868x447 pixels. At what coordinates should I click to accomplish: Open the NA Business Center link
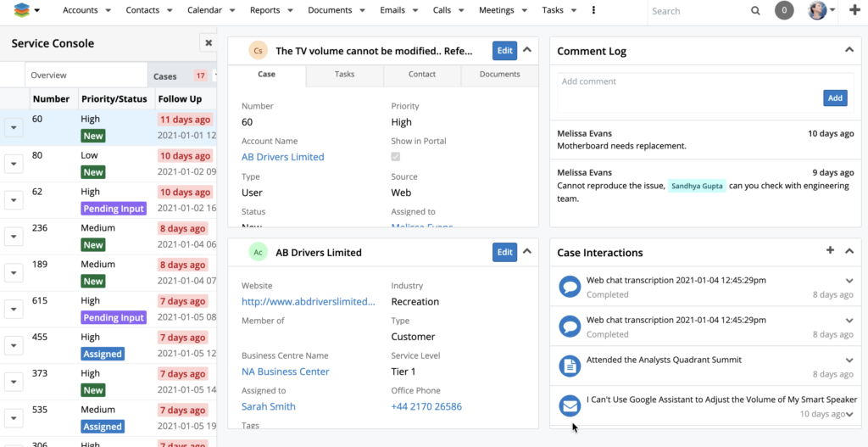pos(286,372)
